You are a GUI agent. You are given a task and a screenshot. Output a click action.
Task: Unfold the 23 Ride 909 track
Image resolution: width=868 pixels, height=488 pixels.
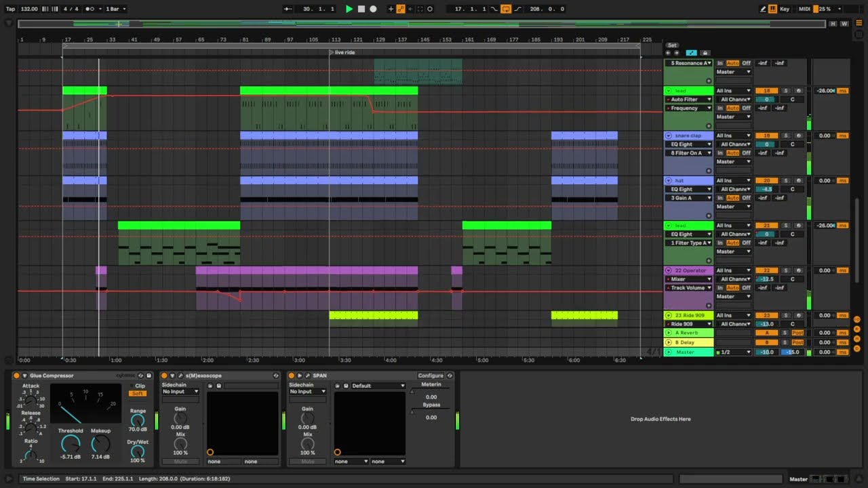[668, 315]
